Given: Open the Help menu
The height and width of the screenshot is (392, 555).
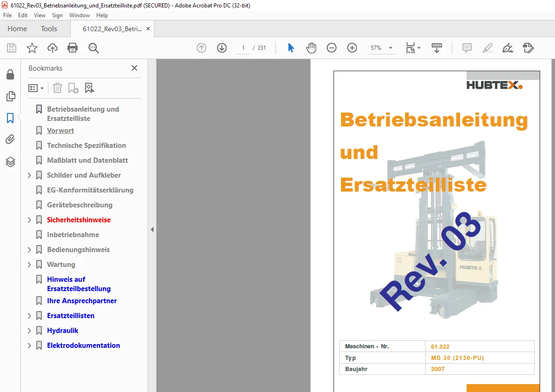Looking at the screenshot, I should tap(102, 15).
